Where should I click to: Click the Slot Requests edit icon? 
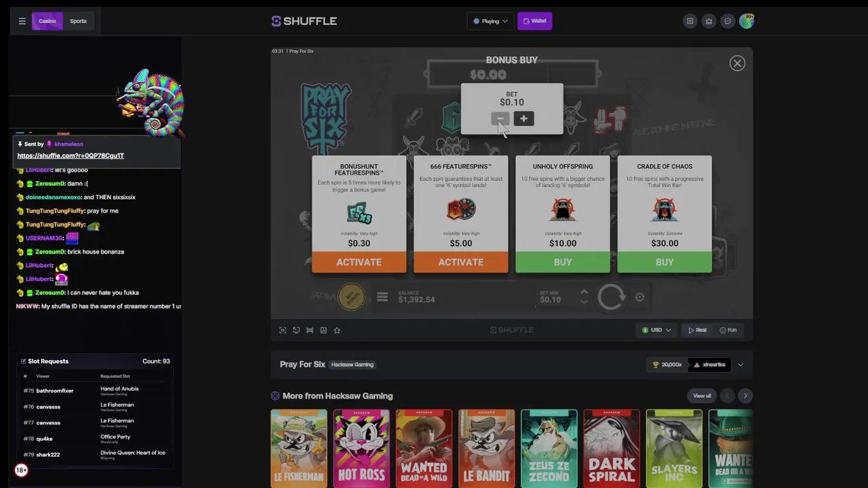pos(23,361)
